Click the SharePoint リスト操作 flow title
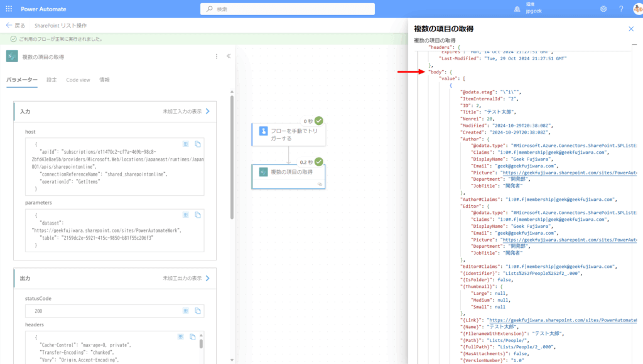Screen dimensions: 643x364 tap(60, 25)
